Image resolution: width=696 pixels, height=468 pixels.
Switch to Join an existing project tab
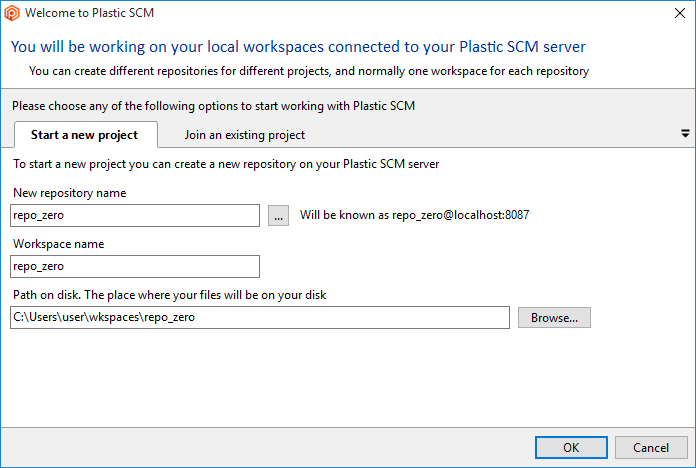pyautogui.click(x=245, y=135)
